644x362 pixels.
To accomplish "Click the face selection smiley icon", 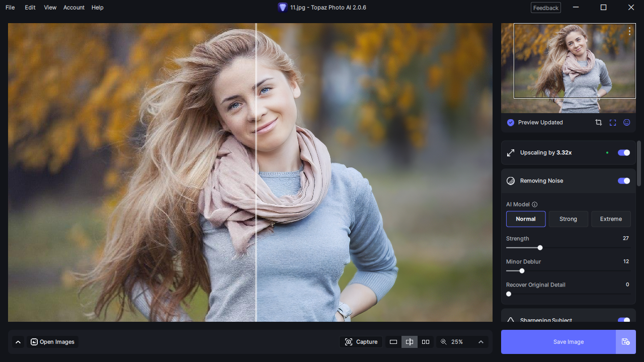I will point(627,123).
